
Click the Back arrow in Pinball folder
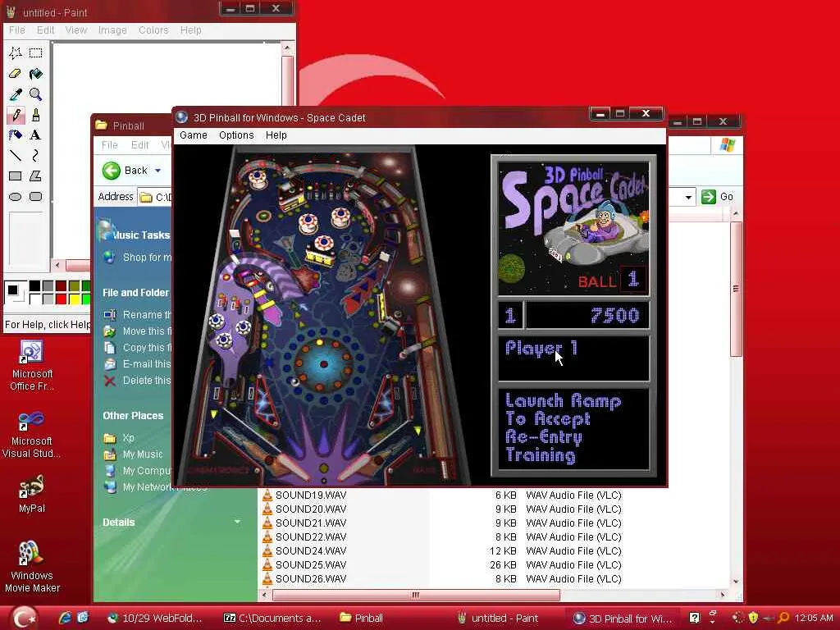[112, 171]
